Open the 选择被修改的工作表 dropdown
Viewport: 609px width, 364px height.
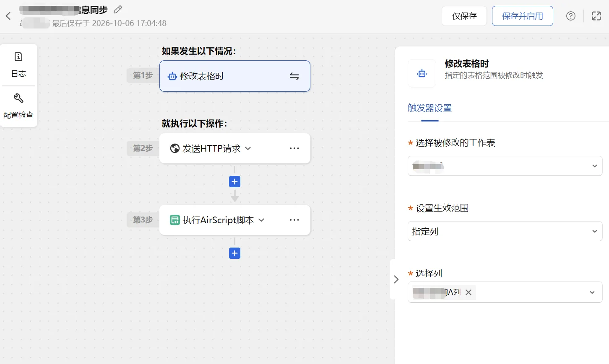pos(505,166)
